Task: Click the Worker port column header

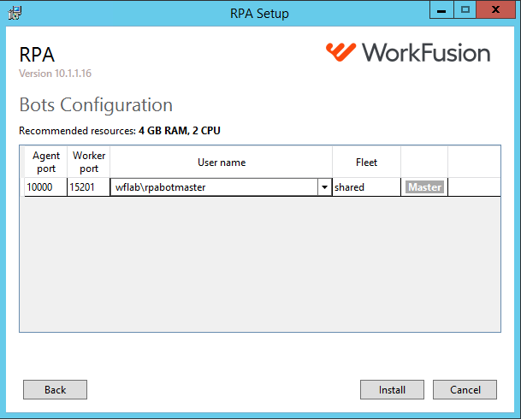Action: tap(89, 162)
